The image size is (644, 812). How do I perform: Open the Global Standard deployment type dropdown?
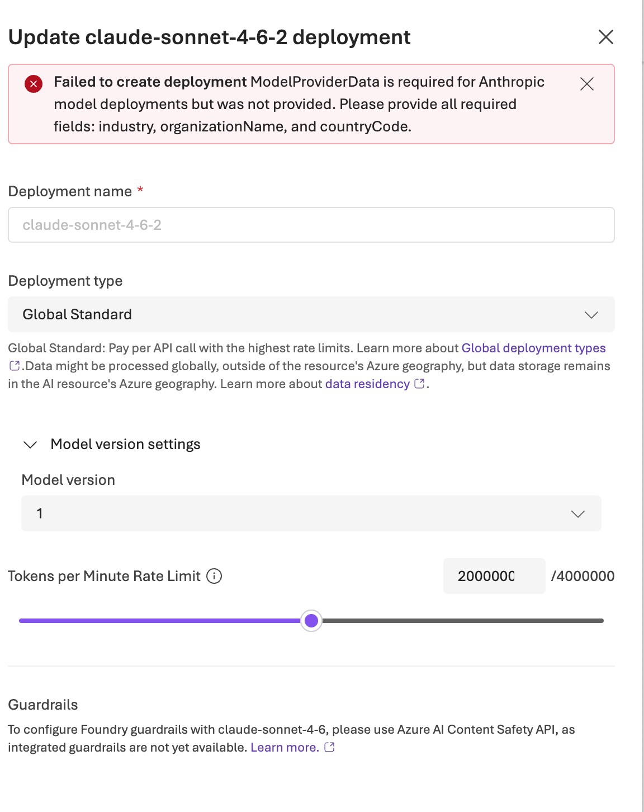pos(311,314)
